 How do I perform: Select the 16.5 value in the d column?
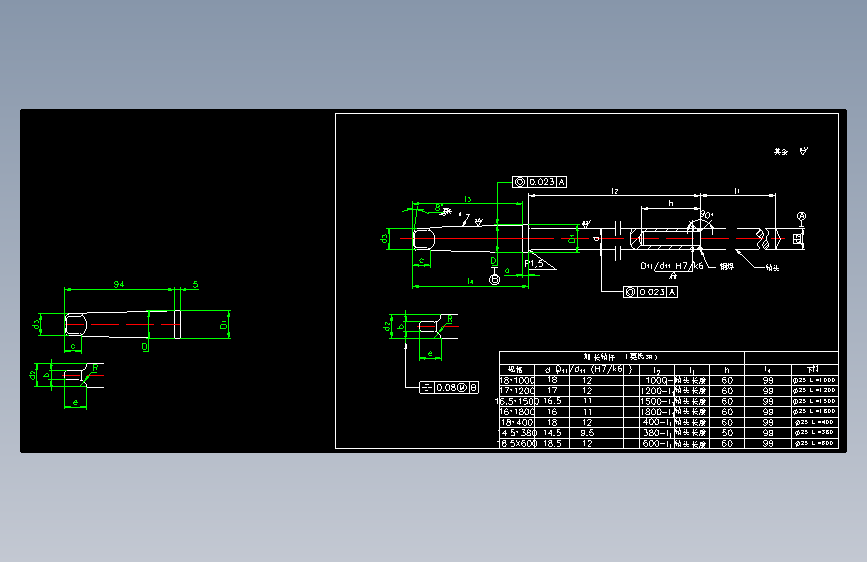point(552,401)
